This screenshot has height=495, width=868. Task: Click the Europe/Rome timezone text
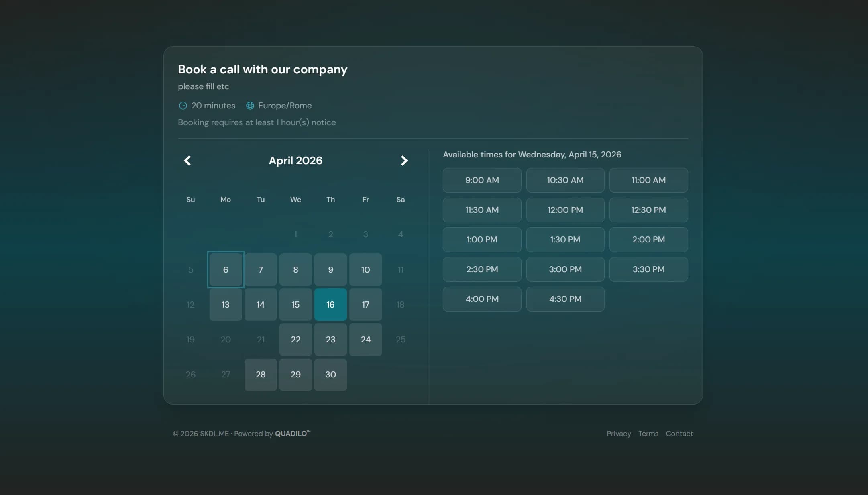tap(285, 106)
